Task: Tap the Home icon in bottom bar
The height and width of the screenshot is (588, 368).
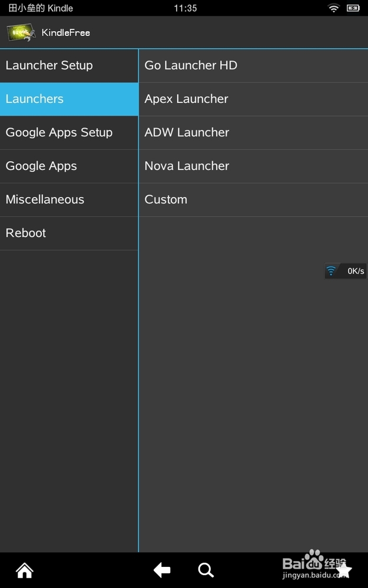Action: 25,570
